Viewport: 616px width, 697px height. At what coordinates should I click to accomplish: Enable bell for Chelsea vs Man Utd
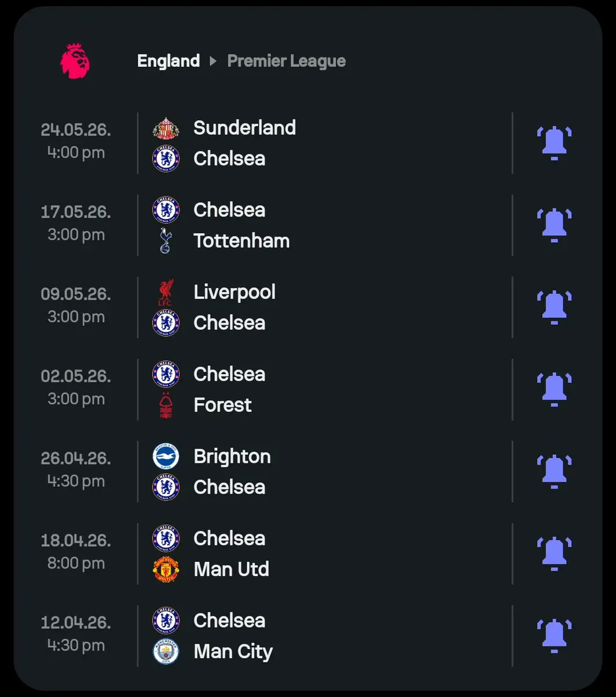554,554
